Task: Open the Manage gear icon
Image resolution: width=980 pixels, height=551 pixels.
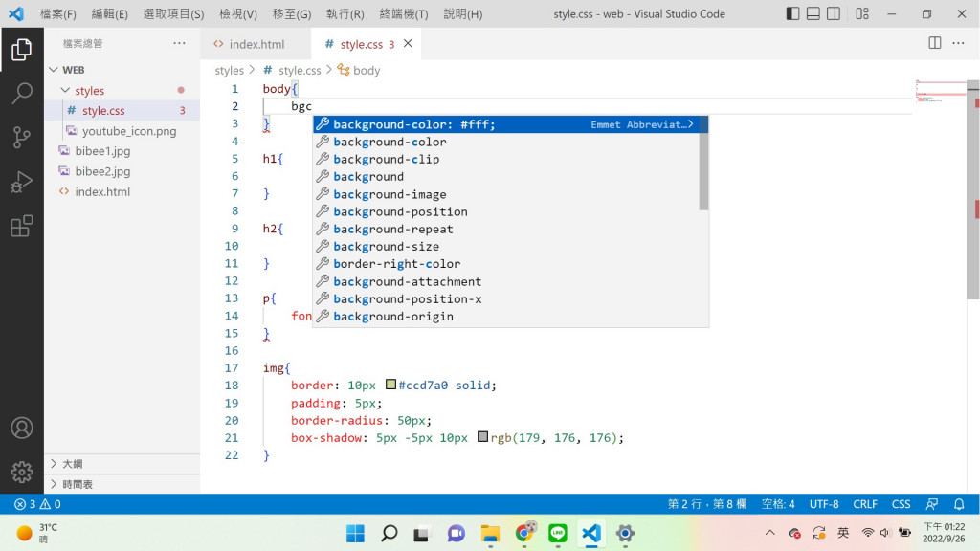Action: tap(21, 472)
